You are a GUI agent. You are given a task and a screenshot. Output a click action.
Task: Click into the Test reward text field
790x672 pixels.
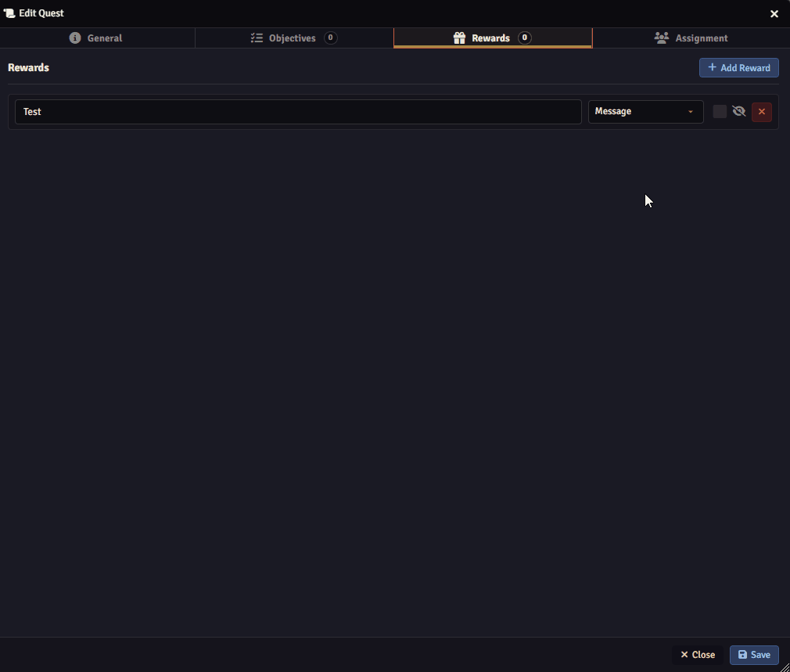click(298, 112)
